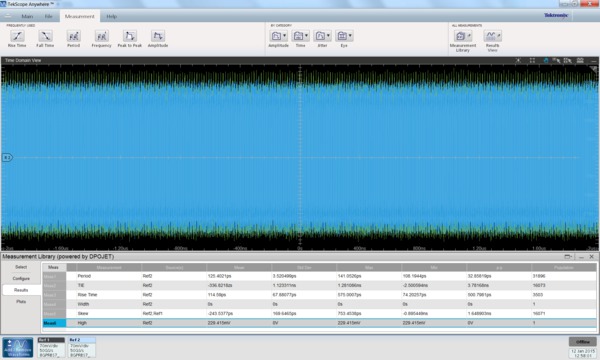600x360 pixels.
Task: Click the blue hand icon's right neighbour zoom tool
Action: click(556, 60)
